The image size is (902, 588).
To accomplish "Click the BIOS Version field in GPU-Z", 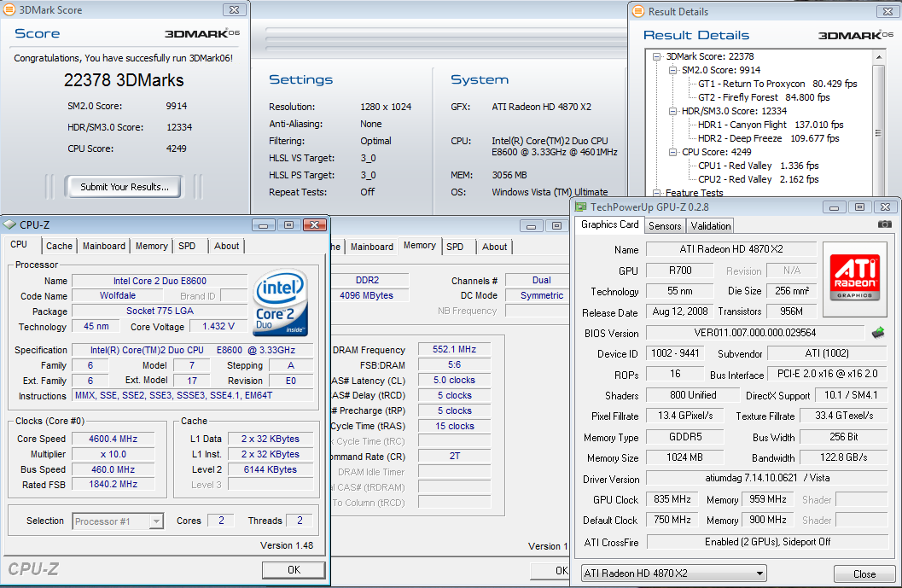I will [754, 333].
